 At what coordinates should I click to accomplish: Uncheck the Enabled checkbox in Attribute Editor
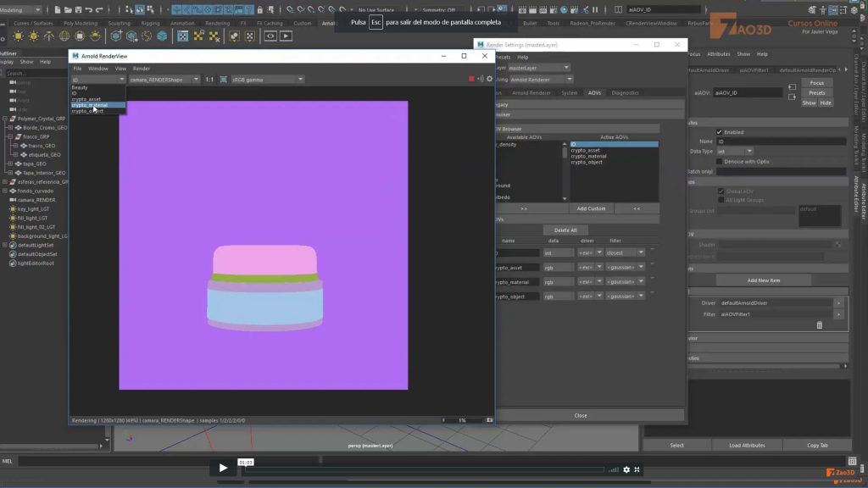(719, 133)
